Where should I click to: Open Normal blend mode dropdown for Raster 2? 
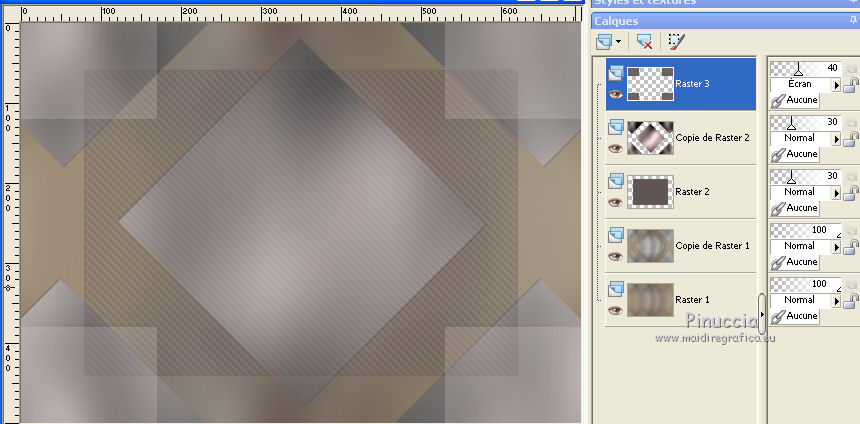click(x=836, y=193)
